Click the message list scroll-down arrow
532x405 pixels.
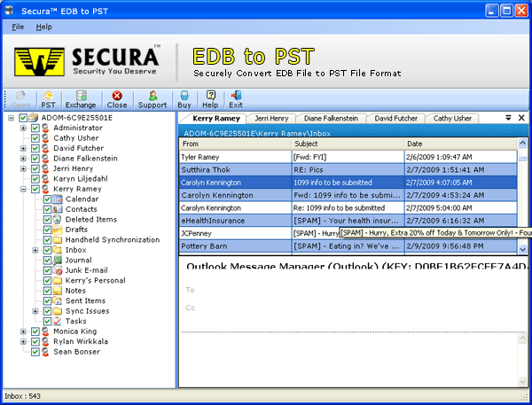[522, 249]
